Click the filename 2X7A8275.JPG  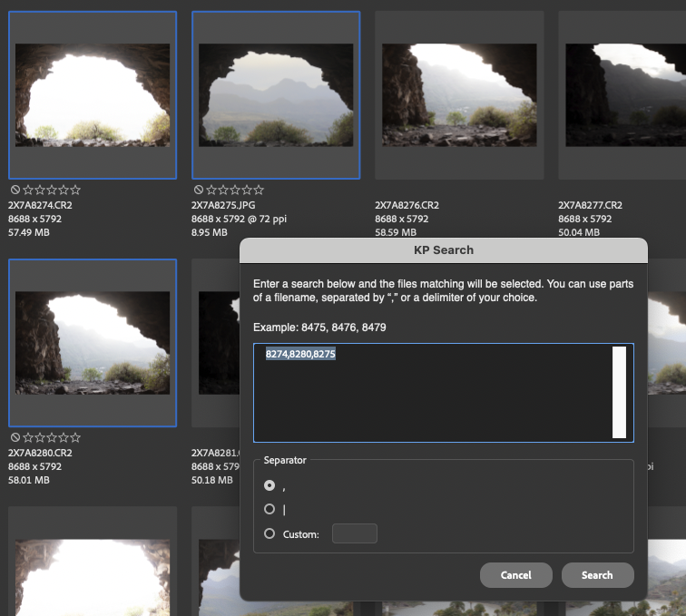[x=223, y=205]
